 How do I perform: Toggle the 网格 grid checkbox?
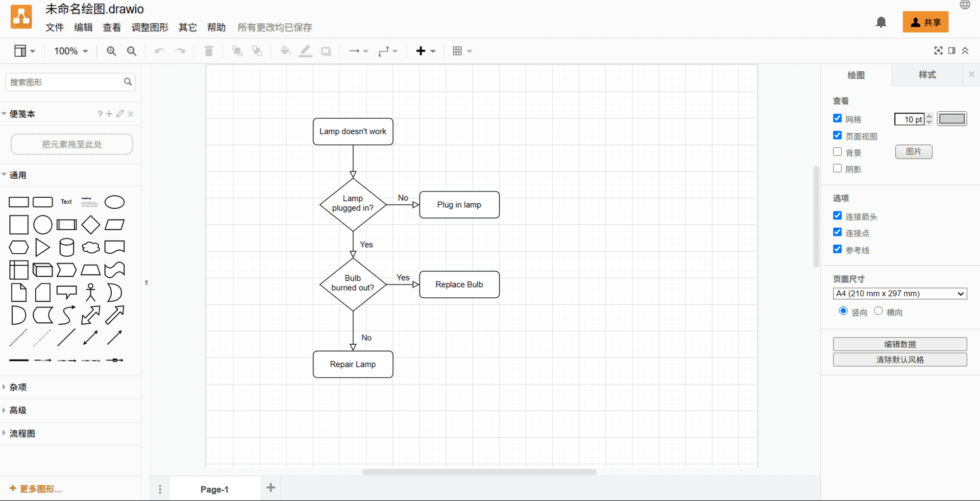pos(837,119)
